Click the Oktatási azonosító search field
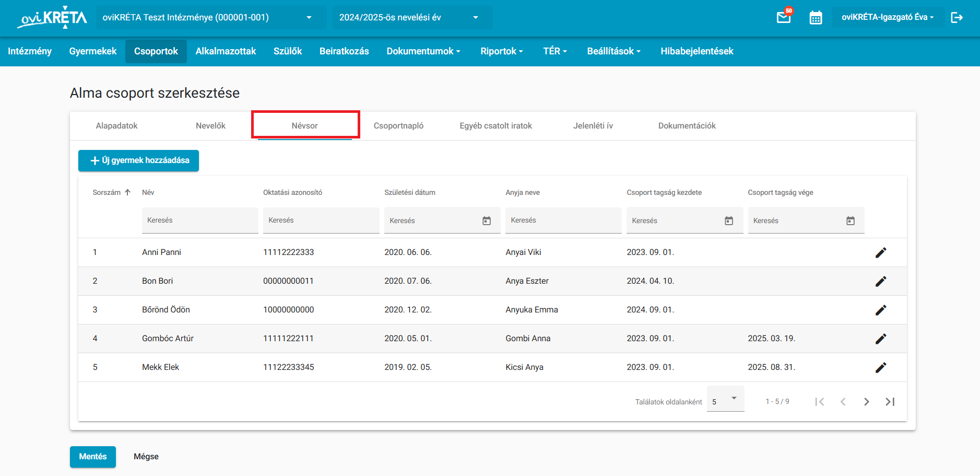The image size is (980, 476). click(321, 220)
